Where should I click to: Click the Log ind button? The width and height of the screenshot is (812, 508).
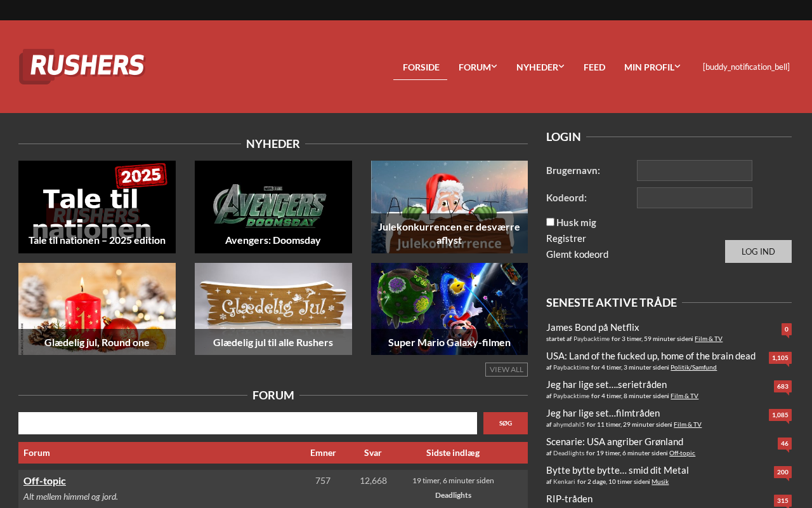(758, 251)
